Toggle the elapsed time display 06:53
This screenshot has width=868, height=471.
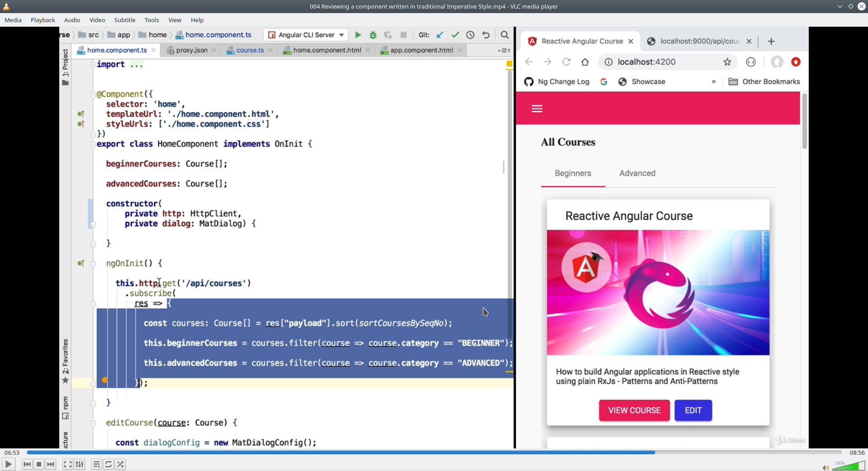pyautogui.click(x=12, y=452)
